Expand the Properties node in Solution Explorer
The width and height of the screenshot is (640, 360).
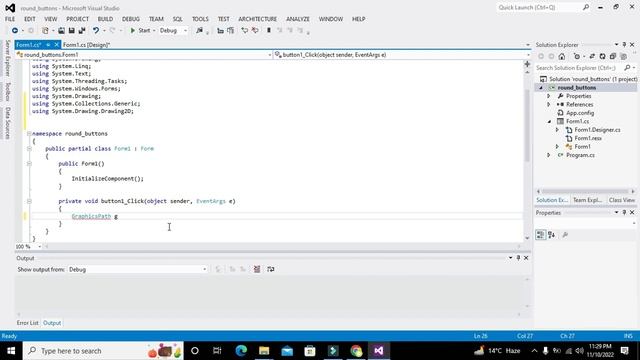coord(549,96)
